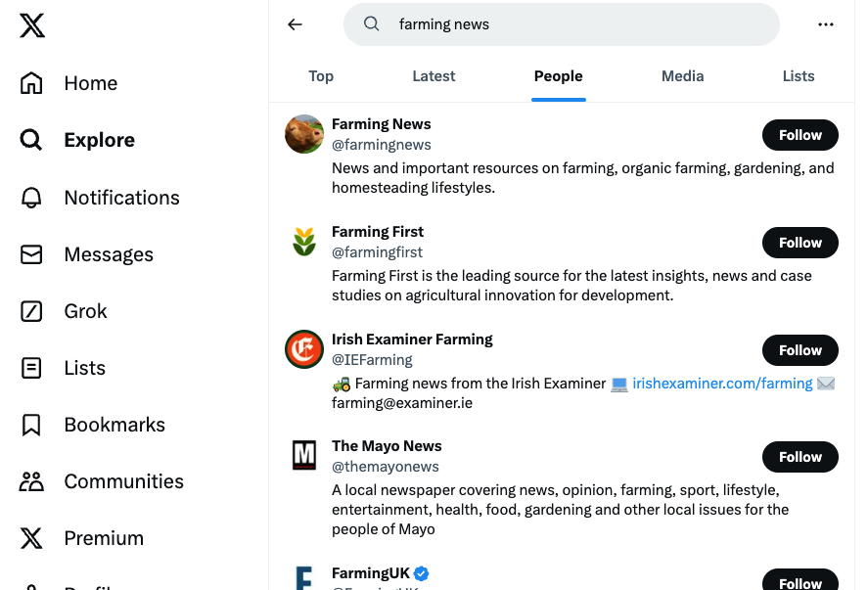The height and width of the screenshot is (590, 868).
Task: Switch to the Latest tab
Action: pos(434,76)
